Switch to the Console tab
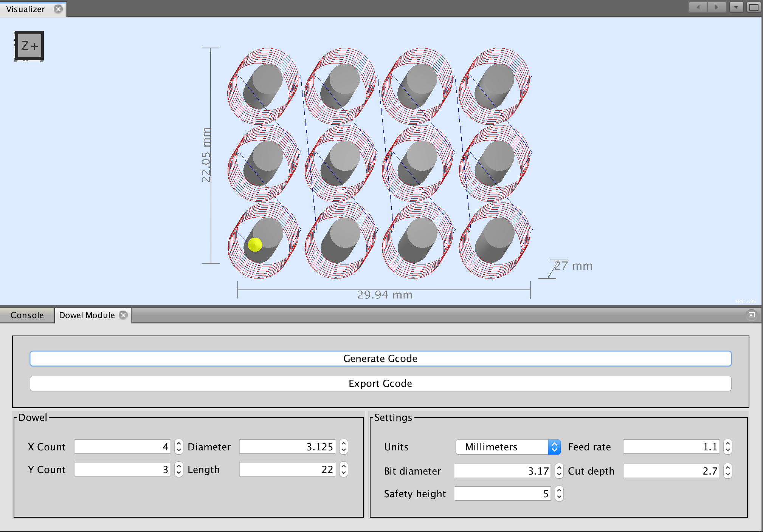This screenshot has width=763, height=532. 27,315
